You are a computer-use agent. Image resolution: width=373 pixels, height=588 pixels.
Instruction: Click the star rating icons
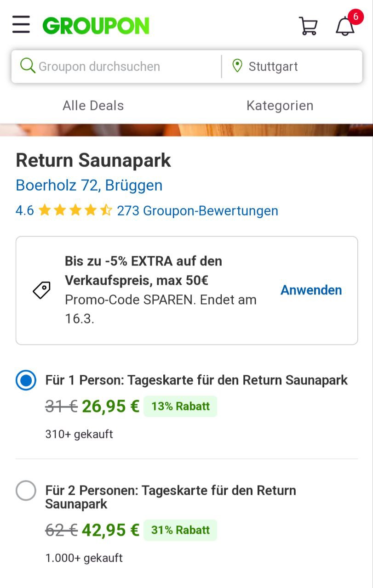[x=75, y=211]
